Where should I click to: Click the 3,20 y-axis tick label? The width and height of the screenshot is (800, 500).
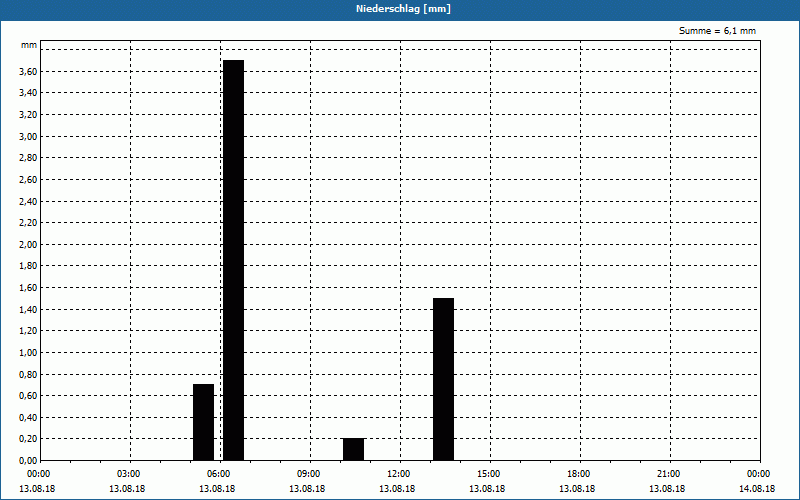pos(28,115)
